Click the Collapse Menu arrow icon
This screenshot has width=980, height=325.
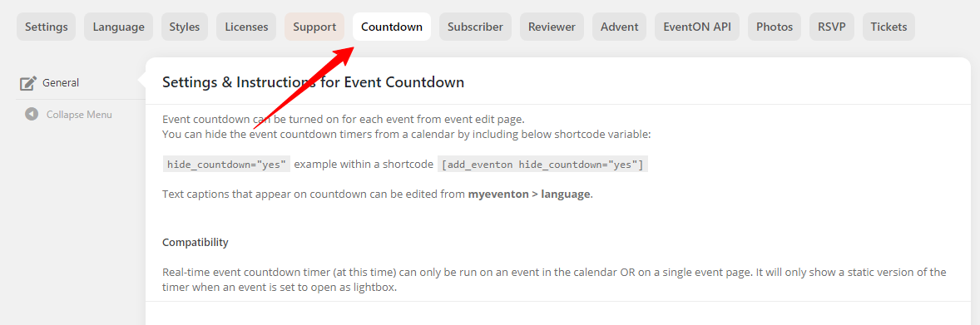(x=32, y=115)
